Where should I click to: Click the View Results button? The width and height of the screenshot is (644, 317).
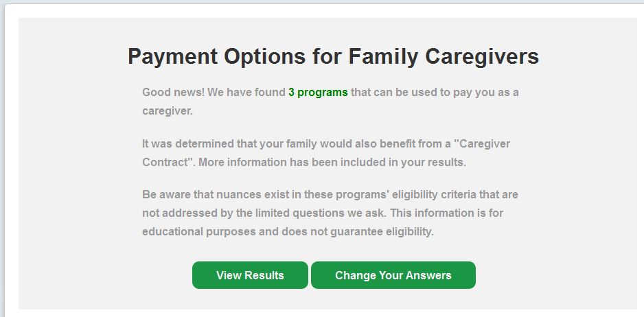pyautogui.click(x=250, y=275)
